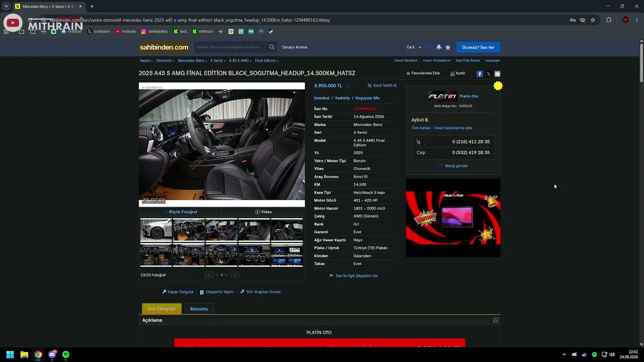Click the Otomobil breadcrumb
644x362 pixels.
[x=164, y=61]
